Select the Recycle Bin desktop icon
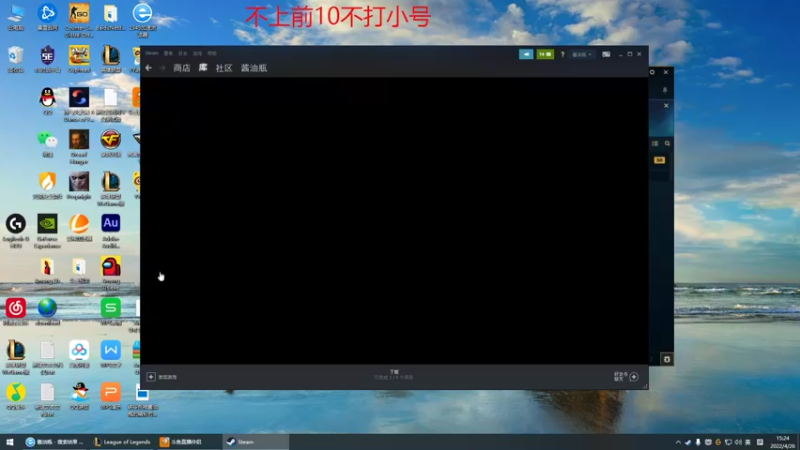Viewport: 800px width, 450px height. coord(16,59)
